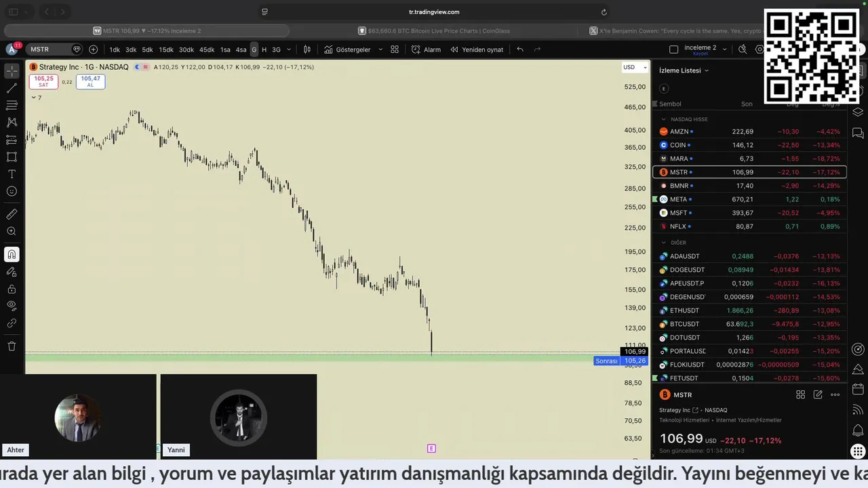Expand the timeframe interval dropdown

point(289,49)
